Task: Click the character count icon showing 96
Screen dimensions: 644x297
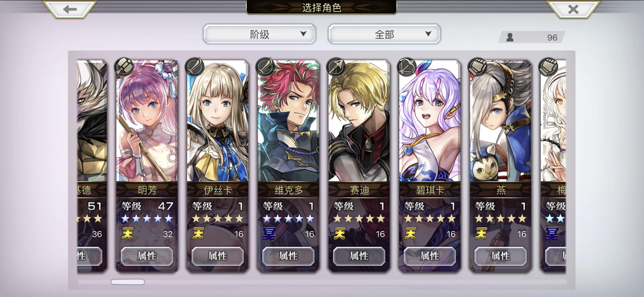Action: [510, 37]
